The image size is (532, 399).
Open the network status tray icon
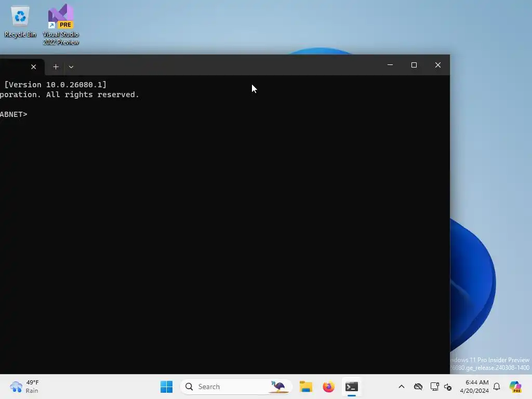(x=434, y=387)
